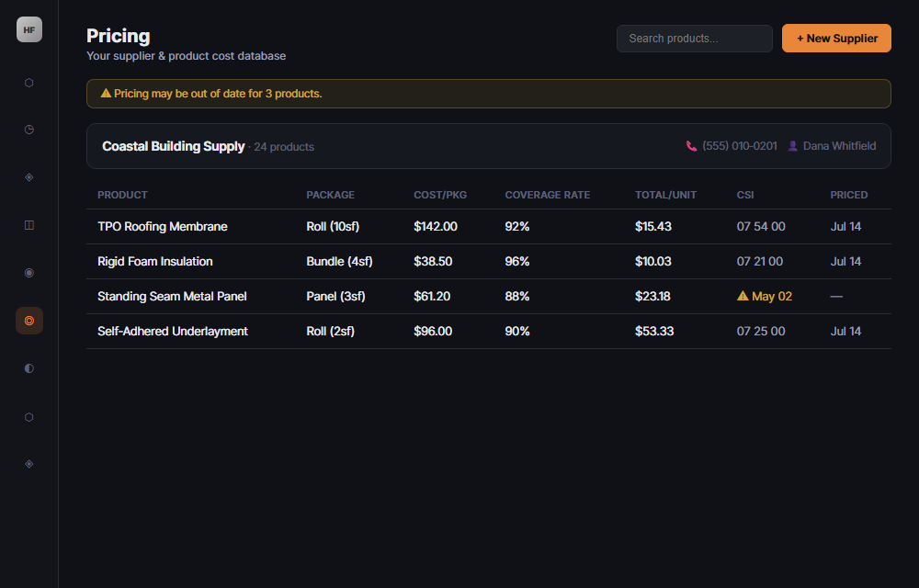The width and height of the screenshot is (919, 588).
Task: Click the 24 products count label
Action: 284,147
